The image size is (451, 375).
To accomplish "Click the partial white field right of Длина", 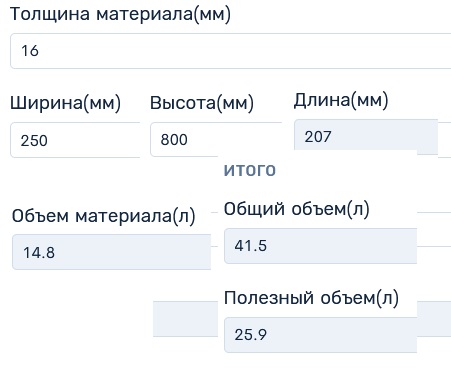I will pyautogui.click(x=444, y=139).
